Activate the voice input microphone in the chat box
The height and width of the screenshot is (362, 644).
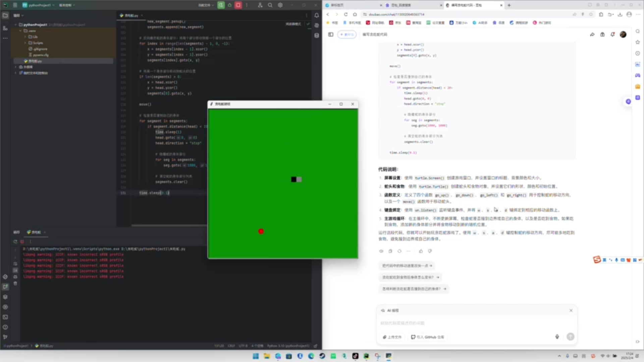557,337
